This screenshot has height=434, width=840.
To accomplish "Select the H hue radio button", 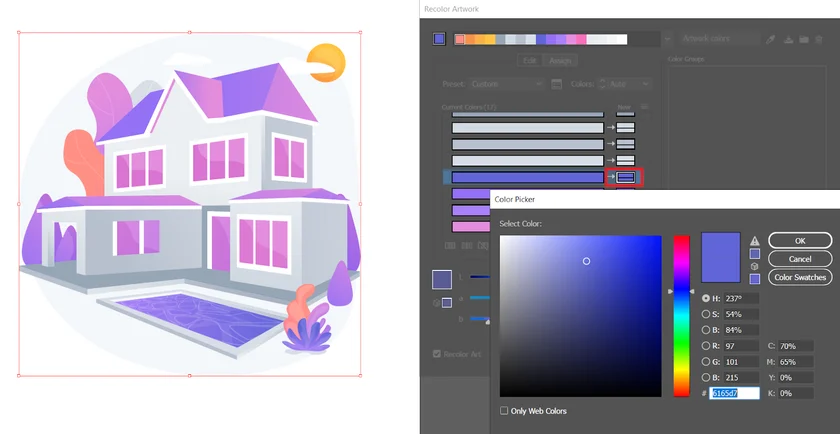I will [x=706, y=298].
